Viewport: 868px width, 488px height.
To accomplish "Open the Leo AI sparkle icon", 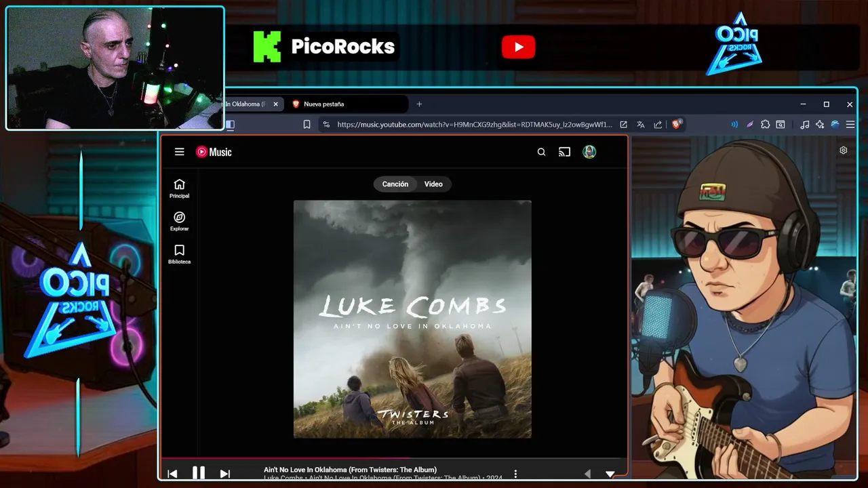I will tap(820, 124).
